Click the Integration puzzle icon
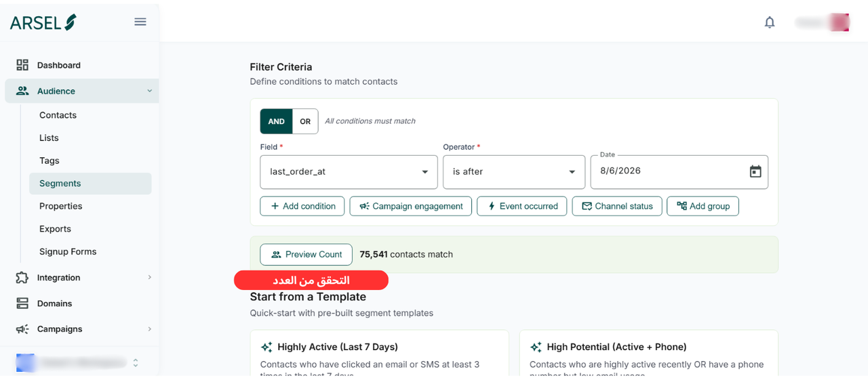Viewport: 868px width, 380px height. [x=22, y=278]
